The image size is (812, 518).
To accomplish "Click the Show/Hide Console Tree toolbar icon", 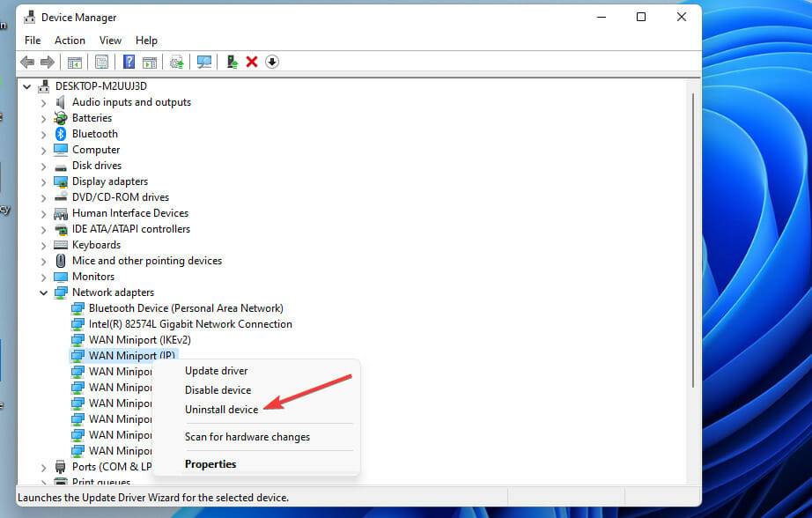I will click(75, 63).
